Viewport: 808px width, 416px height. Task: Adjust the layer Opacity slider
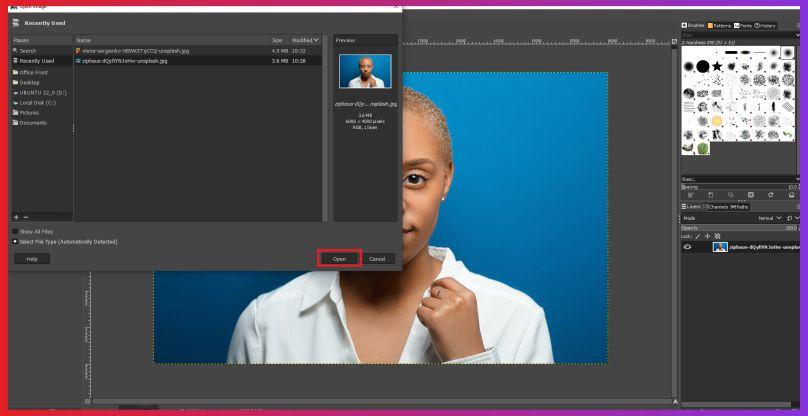(740, 227)
